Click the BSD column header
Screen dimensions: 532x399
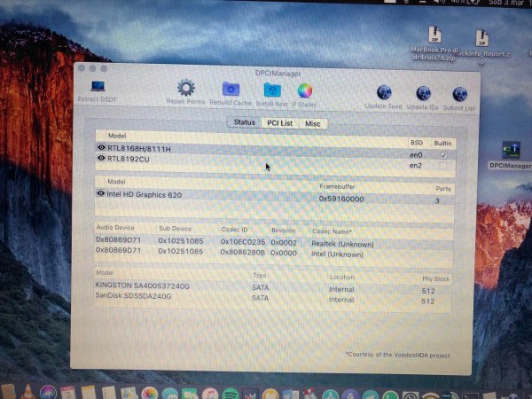coord(417,143)
